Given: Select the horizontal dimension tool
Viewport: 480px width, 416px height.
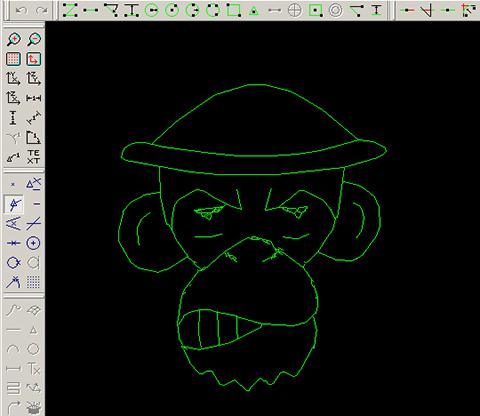Looking at the screenshot, I should point(34,98).
